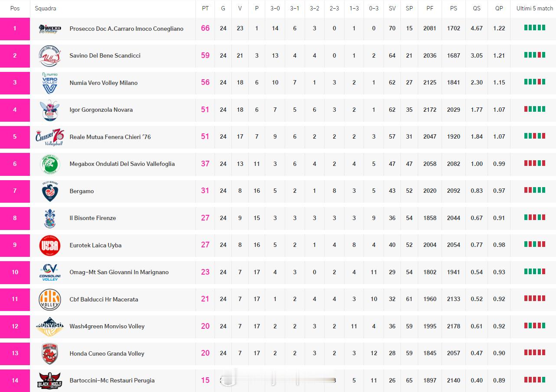Click the 3-0 results column header

pyautogui.click(x=275, y=8)
